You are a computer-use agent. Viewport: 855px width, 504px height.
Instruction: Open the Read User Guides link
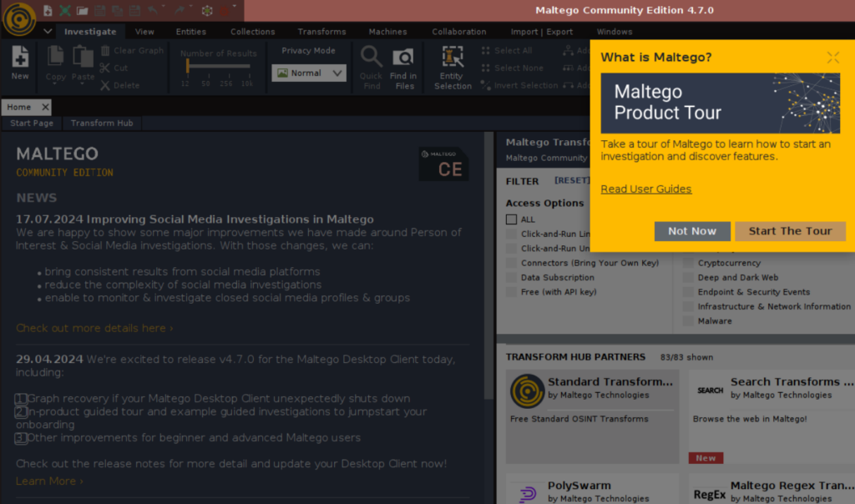[x=645, y=189]
